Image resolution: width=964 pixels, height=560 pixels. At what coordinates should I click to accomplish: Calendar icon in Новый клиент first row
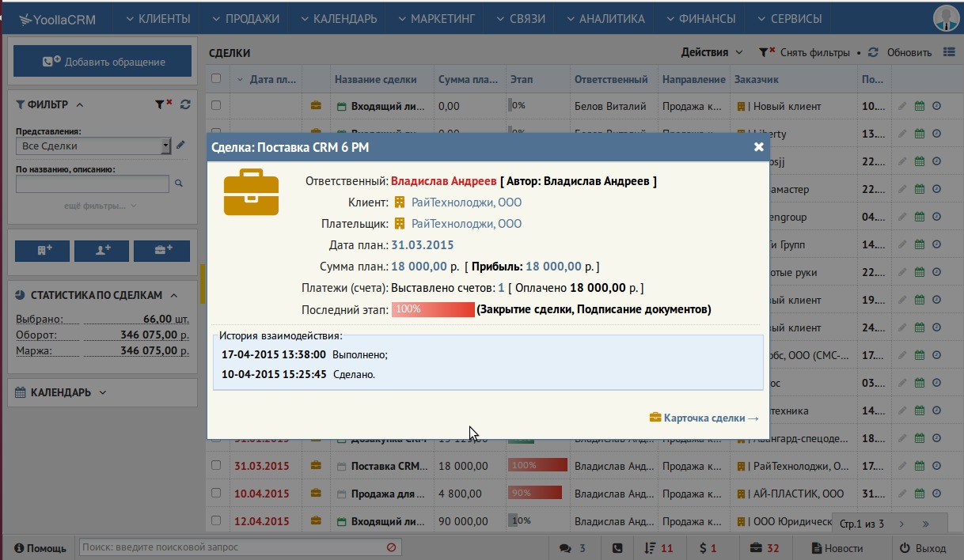920,105
